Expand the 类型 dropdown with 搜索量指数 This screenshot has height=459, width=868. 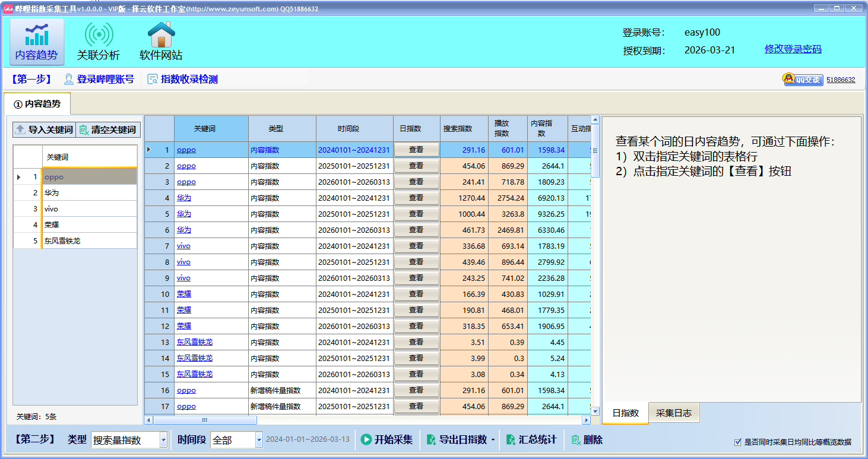pos(163,440)
